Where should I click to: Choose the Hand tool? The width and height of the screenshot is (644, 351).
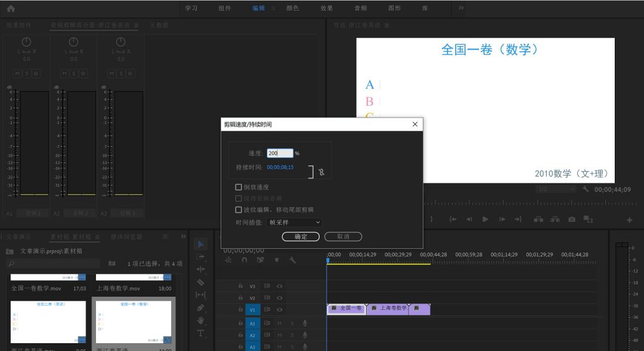point(200,321)
